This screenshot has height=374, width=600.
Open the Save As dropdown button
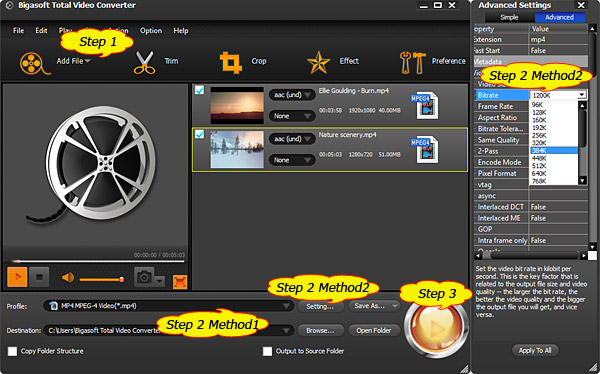coord(374,306)
